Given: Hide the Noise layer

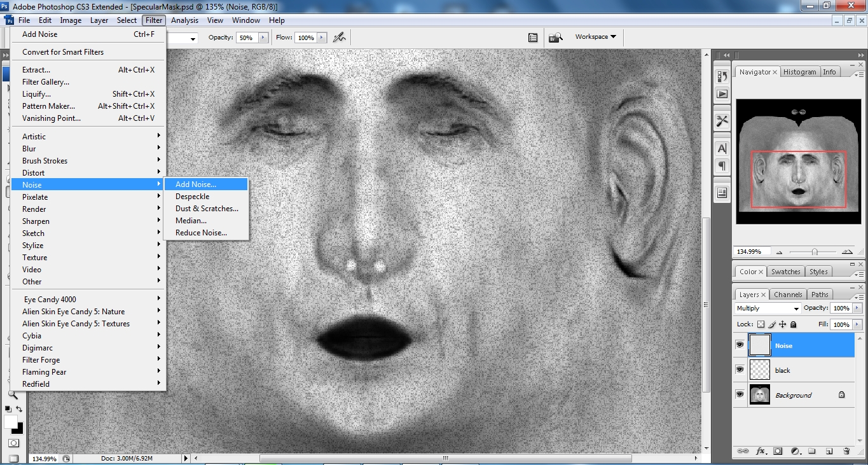Looking at the screenshot, I should [x=740, y=345].
